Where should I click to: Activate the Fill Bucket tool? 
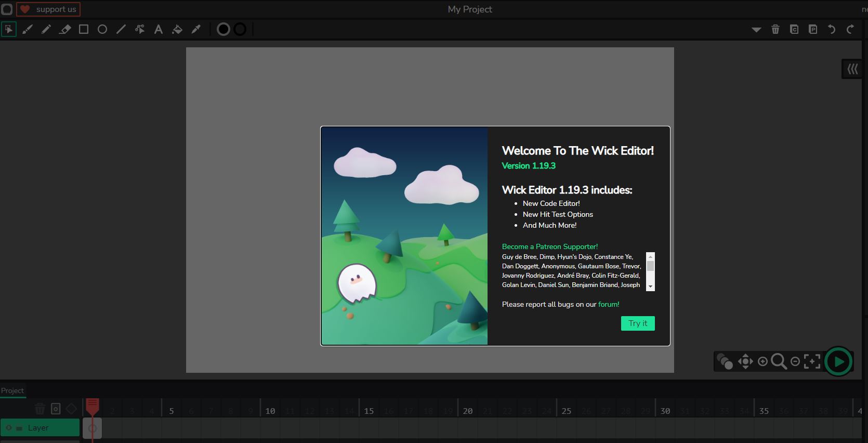click(x=177, y=30)
